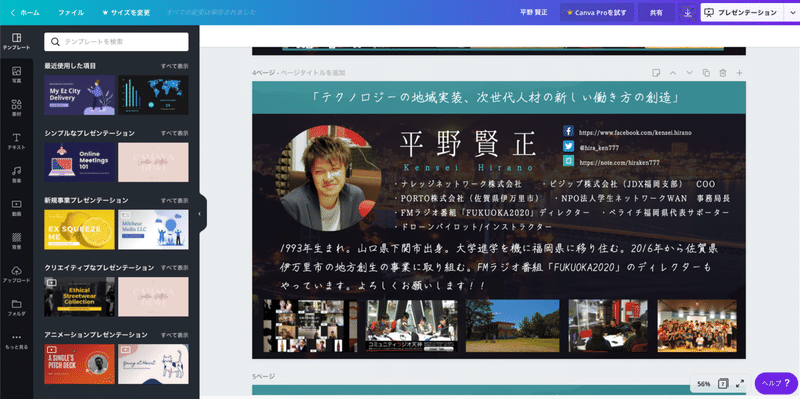Select the video call grid photo on slide
The image size is (800, 399).
310,326
